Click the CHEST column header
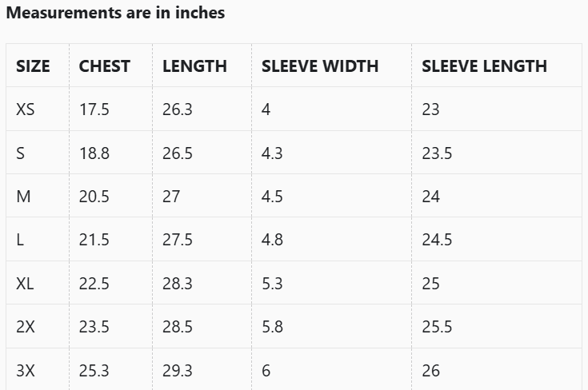 click(x=104, y=66)
